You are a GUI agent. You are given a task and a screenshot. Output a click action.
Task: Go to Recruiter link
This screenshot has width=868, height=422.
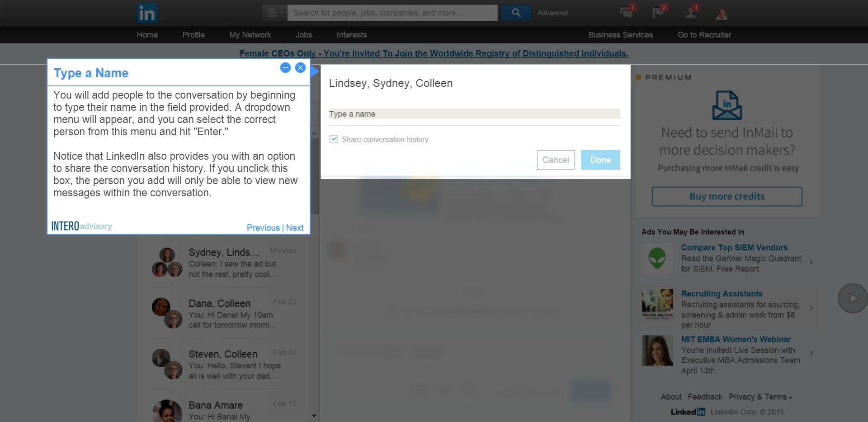pos(704,35)
